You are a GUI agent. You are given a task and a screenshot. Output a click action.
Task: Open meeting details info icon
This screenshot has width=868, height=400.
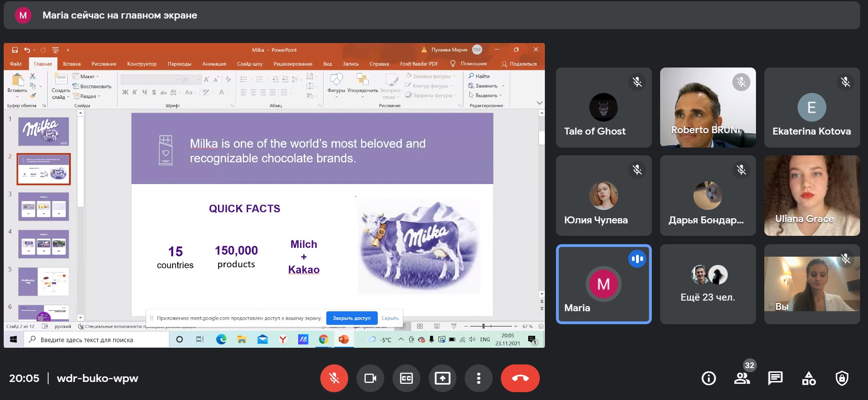(x=709, y=378)
